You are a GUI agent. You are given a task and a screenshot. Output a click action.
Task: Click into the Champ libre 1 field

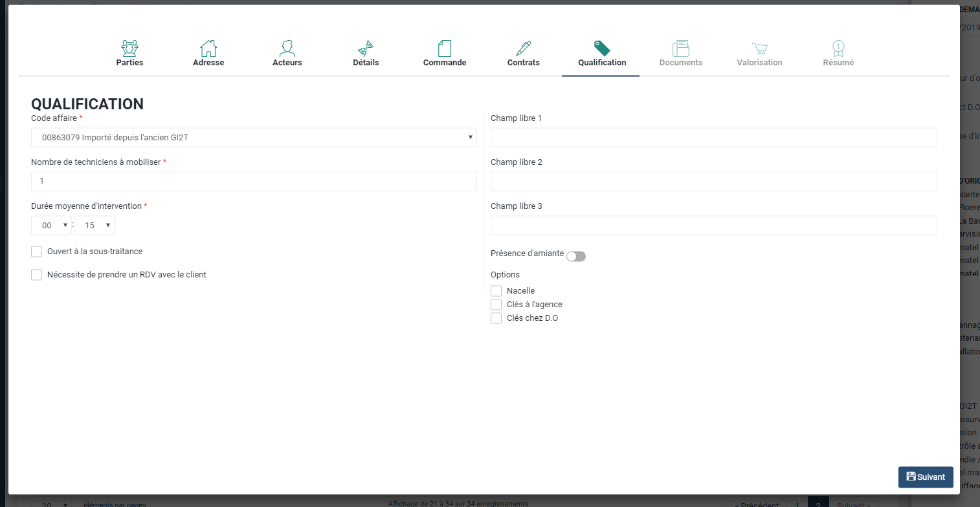click(x=713, y=138)
